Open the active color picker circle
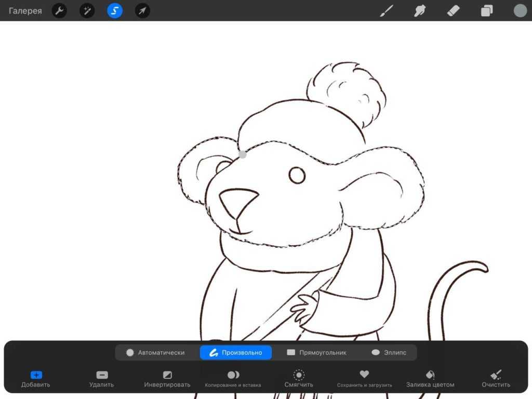 [520, 10]
